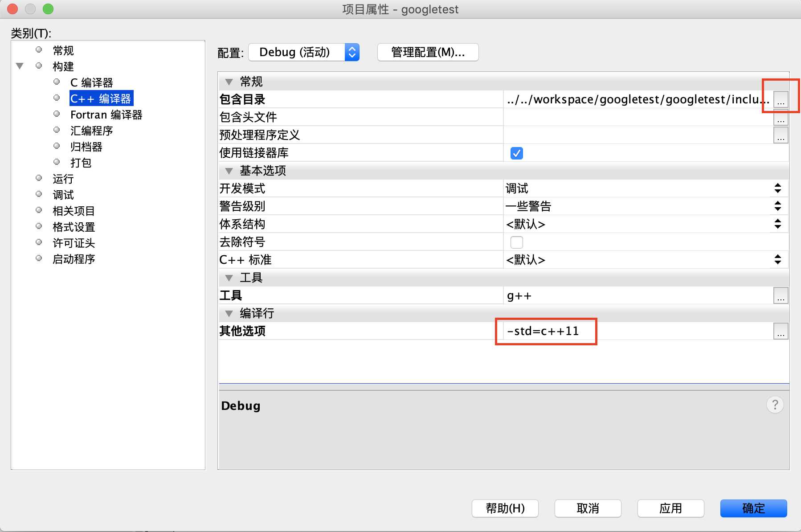Select the 其他选项 property label
801x532 pixels.
[242, 331]
